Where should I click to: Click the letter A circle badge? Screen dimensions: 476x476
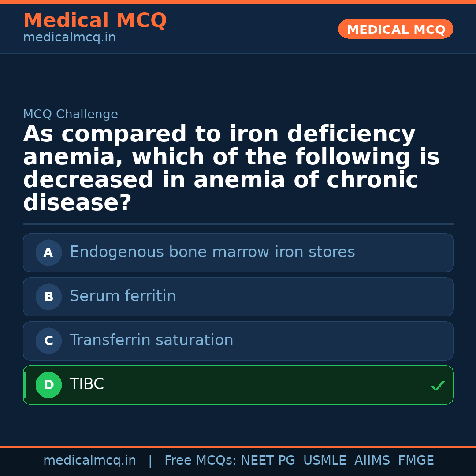coord(48,253)
